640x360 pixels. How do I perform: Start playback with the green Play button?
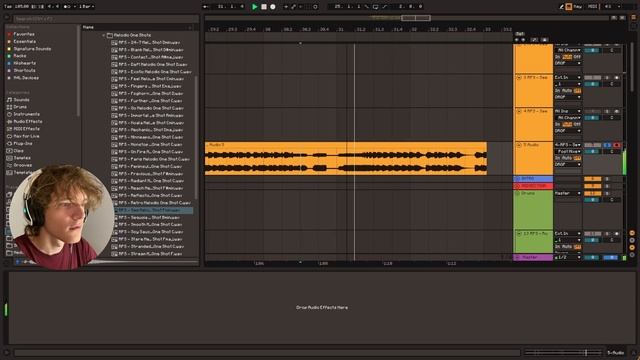point(255,7)
